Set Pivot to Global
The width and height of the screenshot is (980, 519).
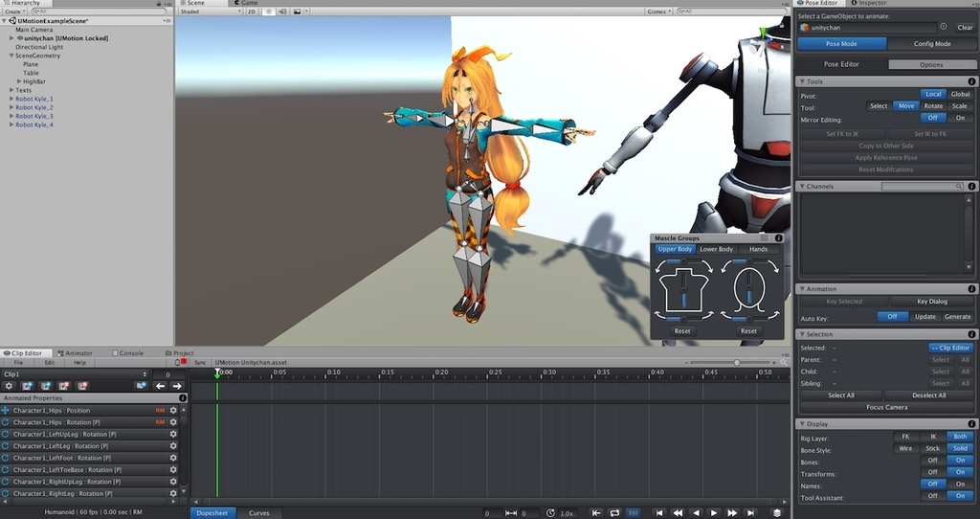(960, 94)
